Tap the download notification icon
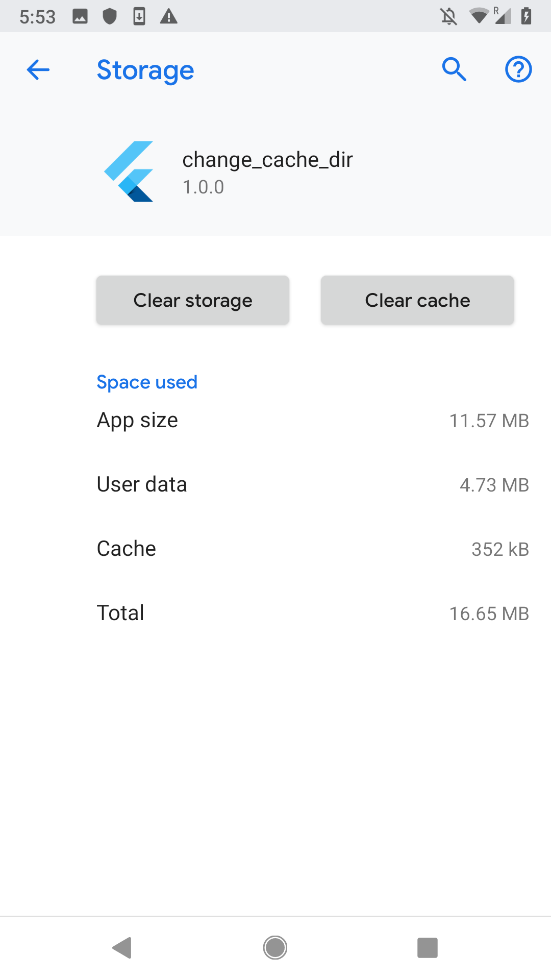The height and width of the screenshot is (980, 551). 139,17
